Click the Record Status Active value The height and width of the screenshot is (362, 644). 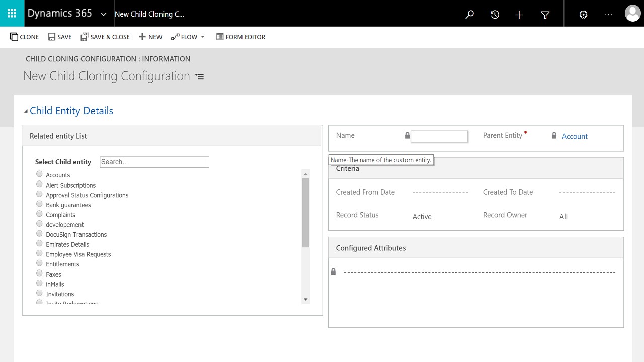click(x=422, y=217)
